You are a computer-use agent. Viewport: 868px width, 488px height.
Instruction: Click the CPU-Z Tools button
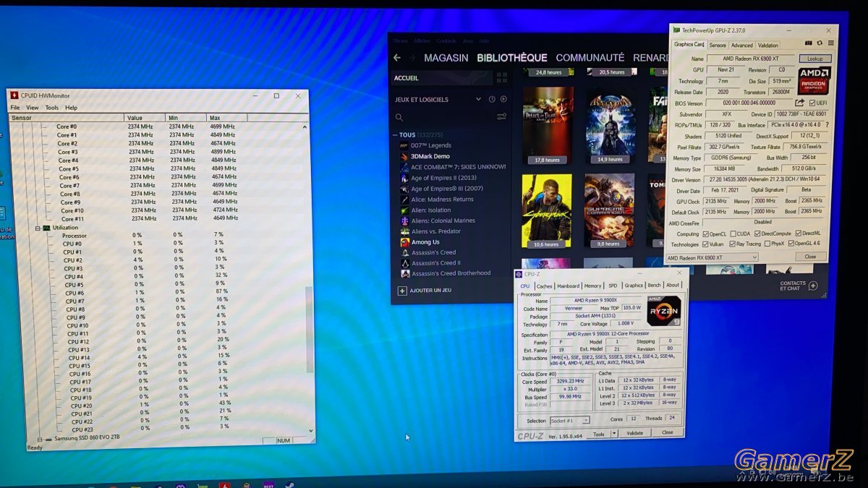click(599, 434)
